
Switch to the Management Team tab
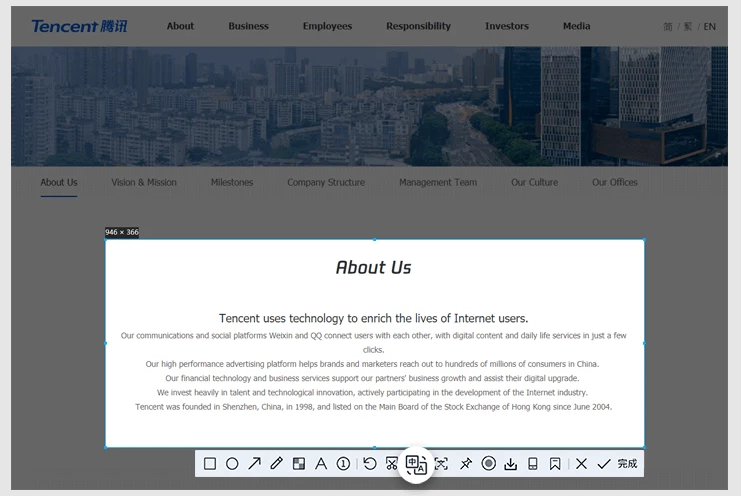(x=438, y=183)
